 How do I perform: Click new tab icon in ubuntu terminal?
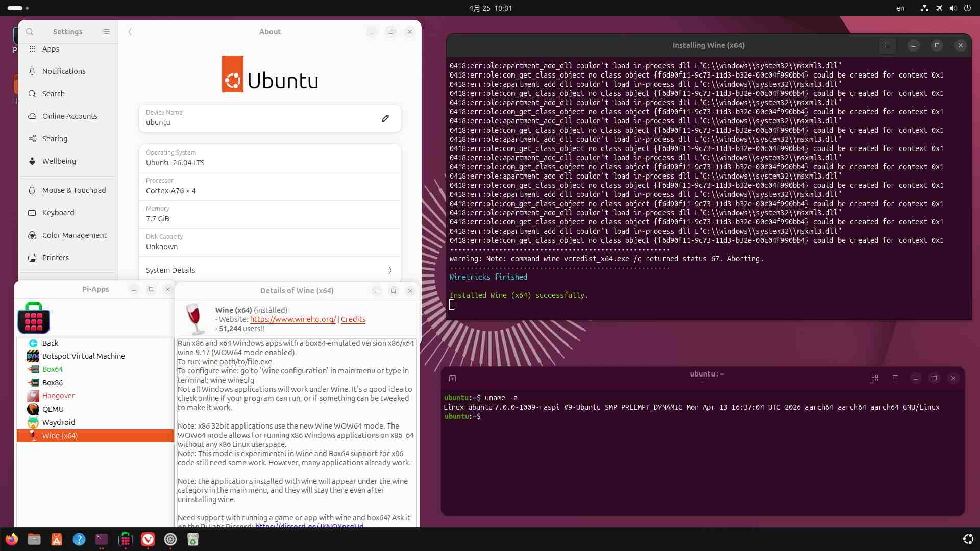pyautogui.click(x=452, y=378)
